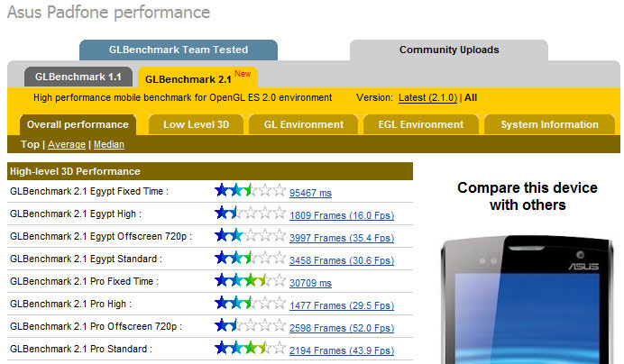Click the GLBenchmark 2.1 Egypt Offscreen 720p label
The image size is (624, 364).
[101, 236]
